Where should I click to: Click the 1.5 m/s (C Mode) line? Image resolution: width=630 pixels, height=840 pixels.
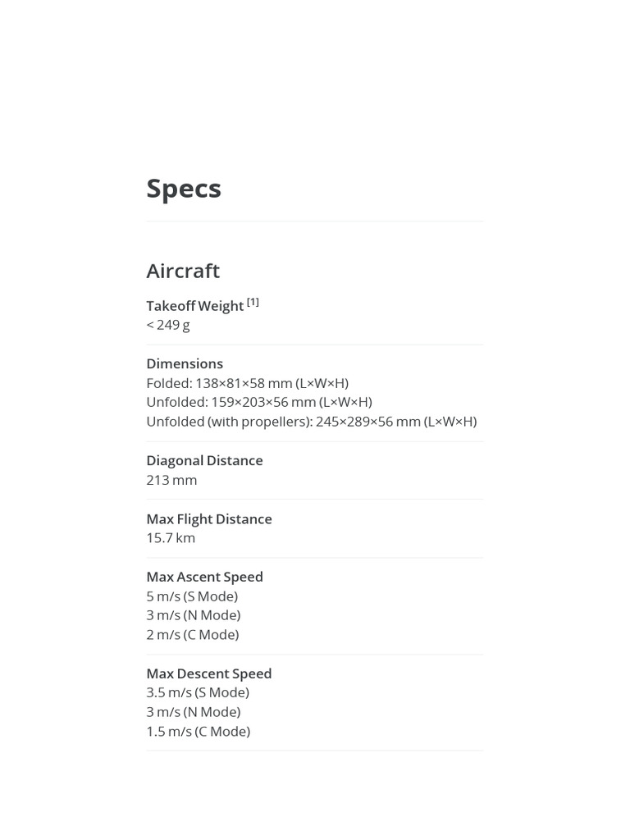[198, 731]
